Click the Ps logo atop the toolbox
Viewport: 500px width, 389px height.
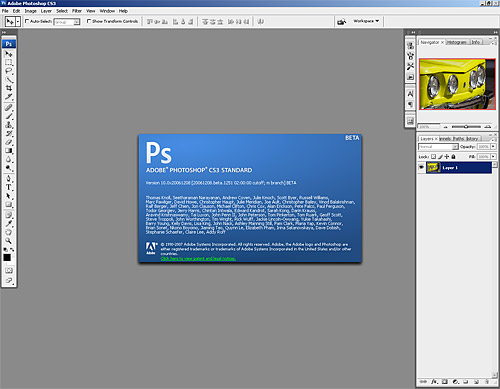point(8,44)
